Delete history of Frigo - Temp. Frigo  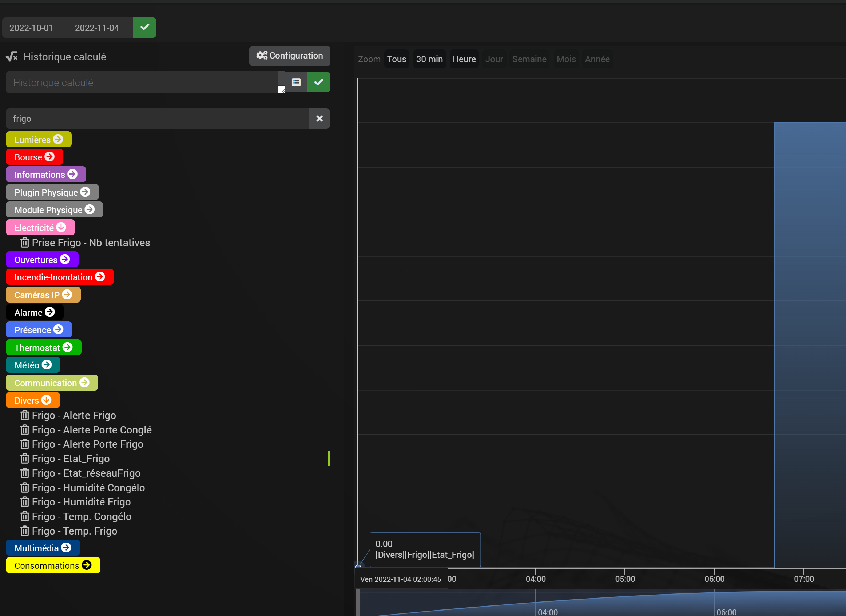coord(25,531)
